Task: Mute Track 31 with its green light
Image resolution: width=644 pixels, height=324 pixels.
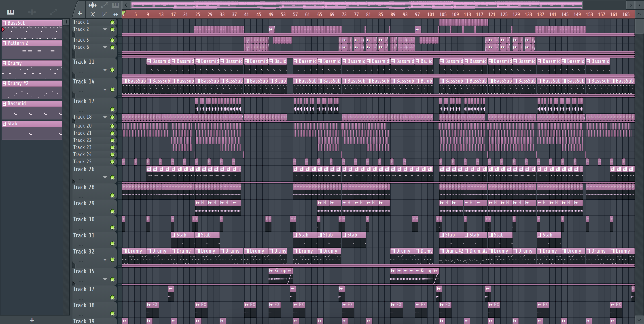Action: (112, 243)
